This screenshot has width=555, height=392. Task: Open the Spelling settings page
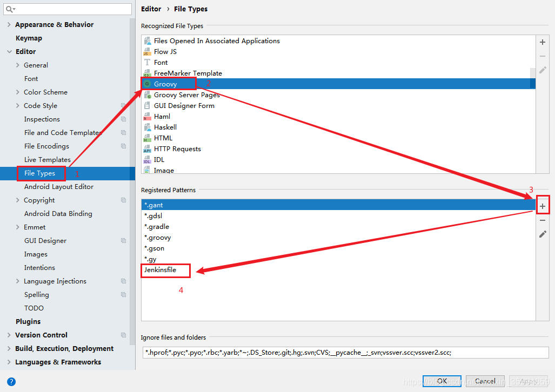point(37,294)
